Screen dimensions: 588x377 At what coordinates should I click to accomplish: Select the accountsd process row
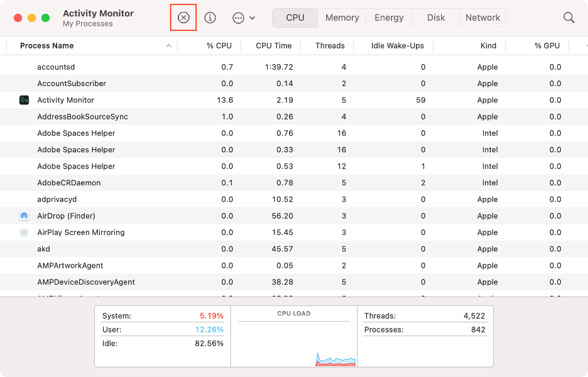point(294,67)
